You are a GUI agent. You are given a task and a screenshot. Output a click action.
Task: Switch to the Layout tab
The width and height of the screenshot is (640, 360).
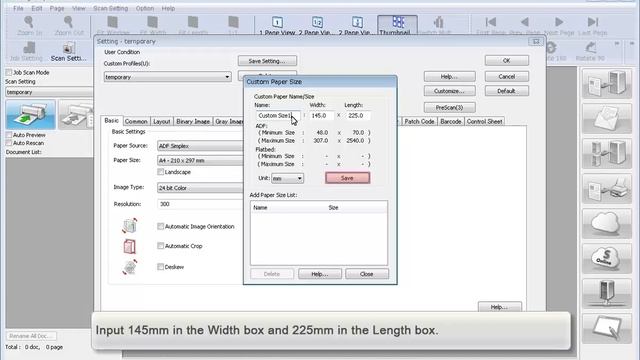point(162,122)
